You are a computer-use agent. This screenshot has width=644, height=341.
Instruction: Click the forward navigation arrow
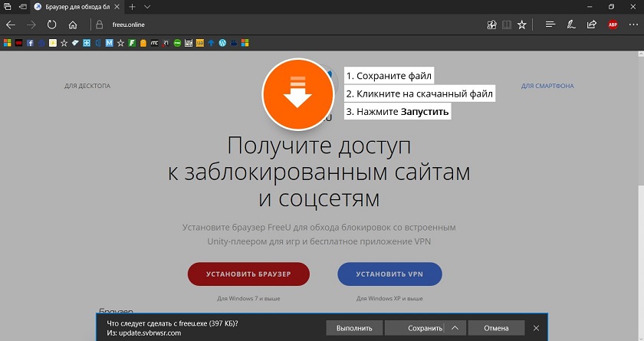pyautogui.click(x=31, y=25)
